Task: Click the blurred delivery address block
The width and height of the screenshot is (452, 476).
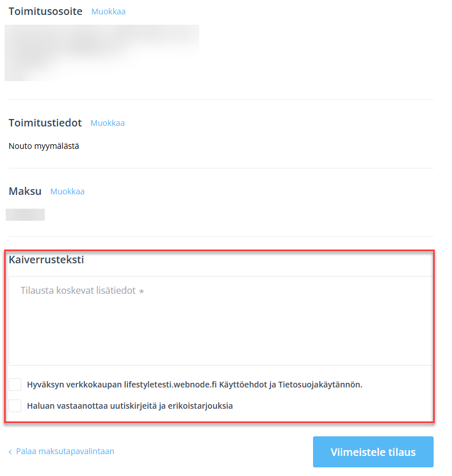Action: (102, 53)
